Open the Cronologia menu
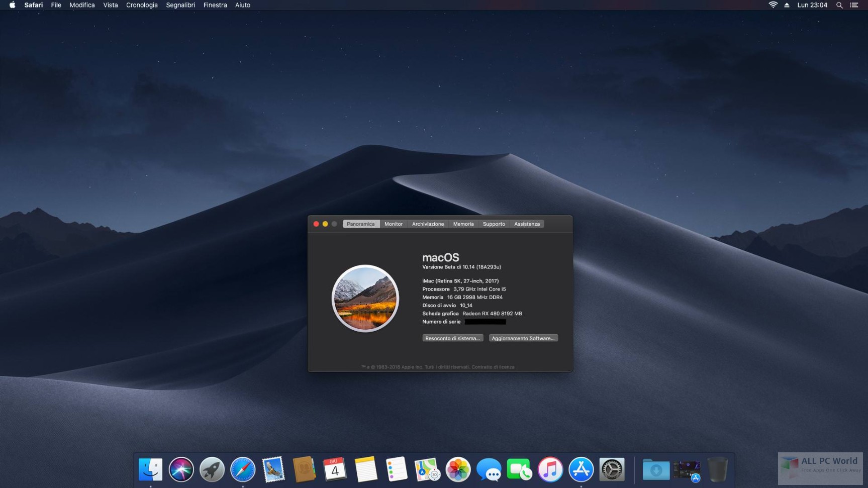Viewport: 868px width, 488px height. [142, 5]
